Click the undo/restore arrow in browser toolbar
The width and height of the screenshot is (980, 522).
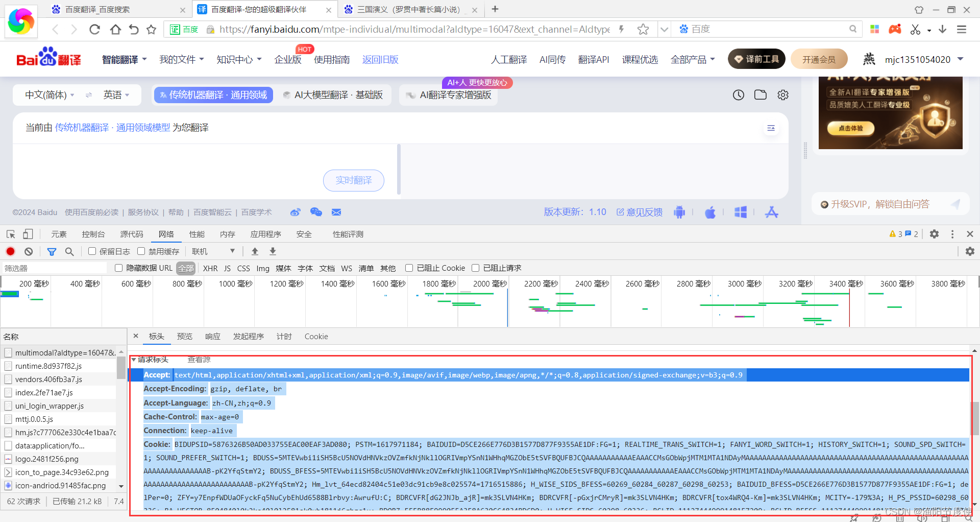(x=134, y=30)
